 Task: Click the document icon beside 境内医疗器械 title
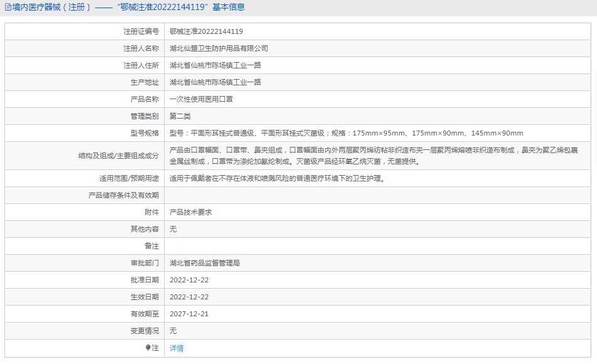8,8
